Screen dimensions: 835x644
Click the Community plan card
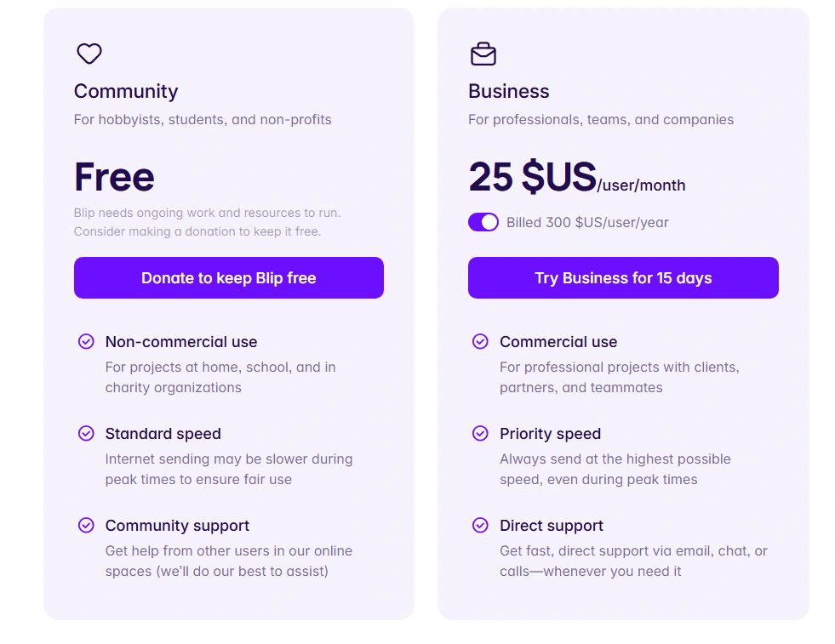(228, 596)
